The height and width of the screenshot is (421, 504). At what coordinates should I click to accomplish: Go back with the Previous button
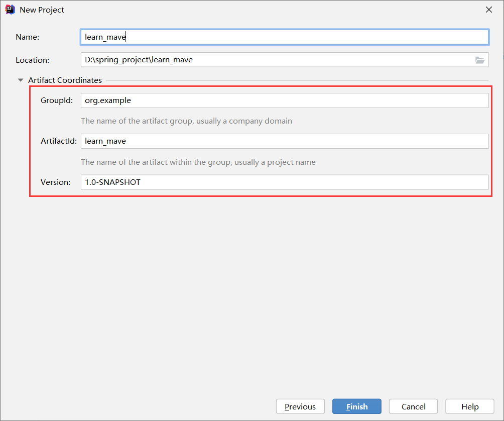coord(300,406)
